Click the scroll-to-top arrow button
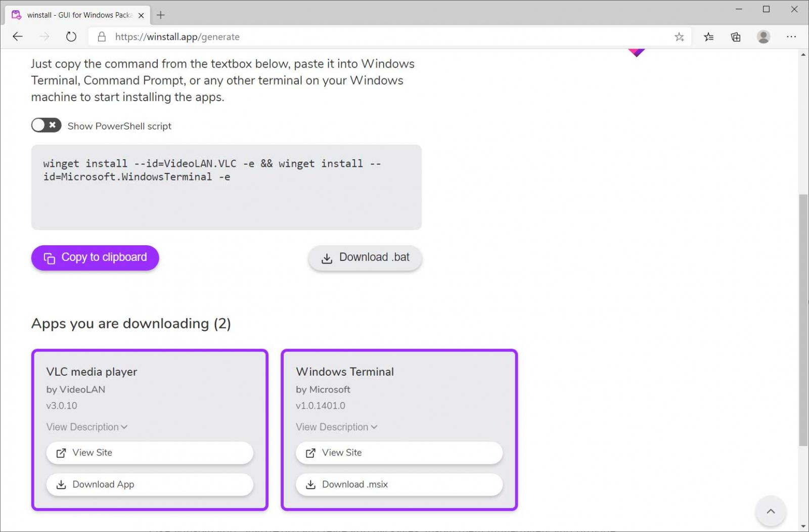 click(771, 511)
